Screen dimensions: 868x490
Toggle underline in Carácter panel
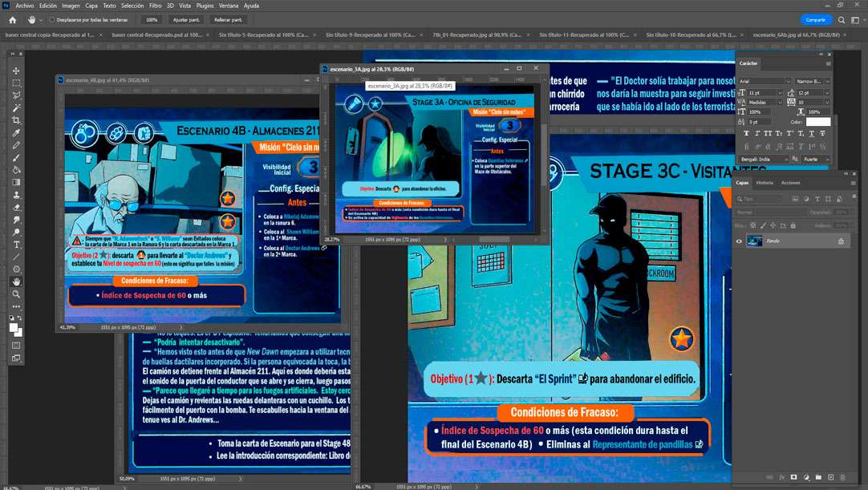(812, 133)
